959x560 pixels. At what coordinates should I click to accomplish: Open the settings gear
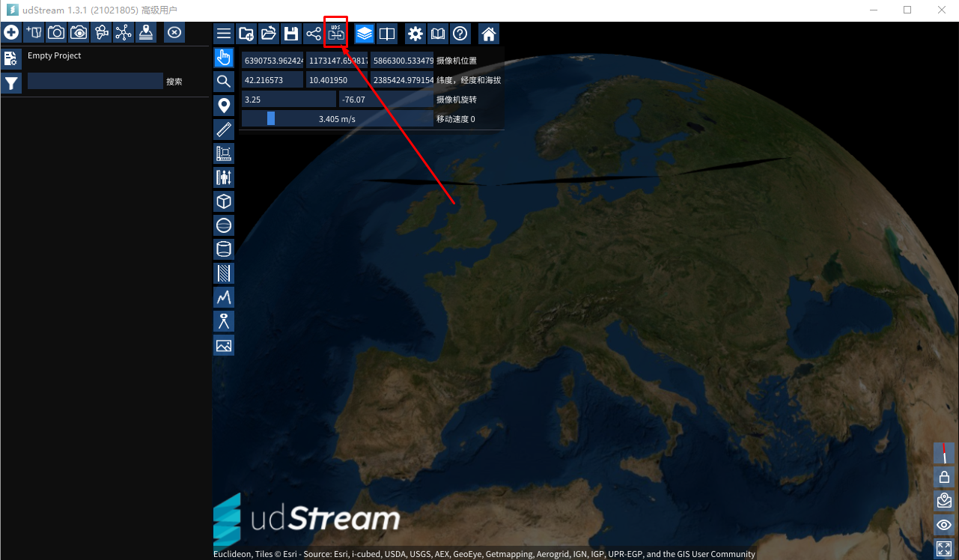(415, 34)
